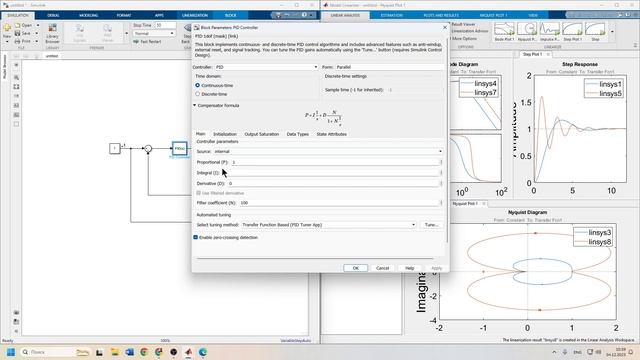
Task: Open the Data Types tab in the dialog
Action: tap(298, 134)
